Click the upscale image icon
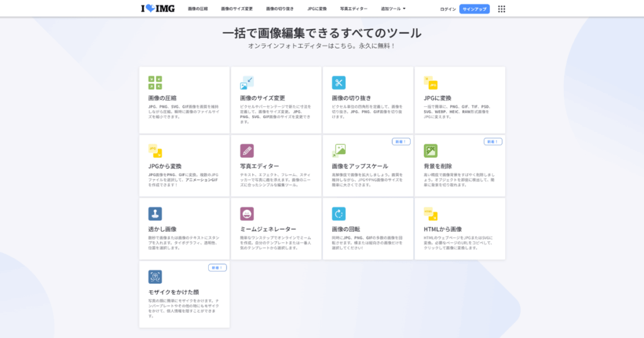This screenshot has height=338, width=644. [339, 151]
